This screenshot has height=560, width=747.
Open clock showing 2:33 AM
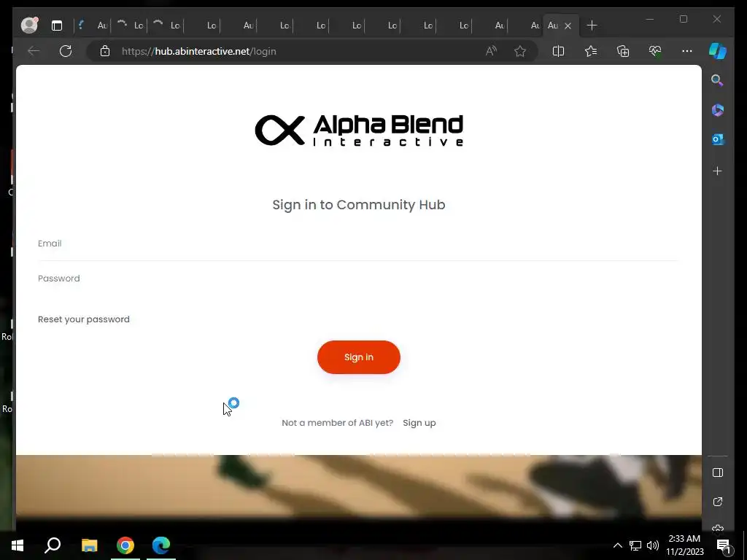(x=684, y=545)
